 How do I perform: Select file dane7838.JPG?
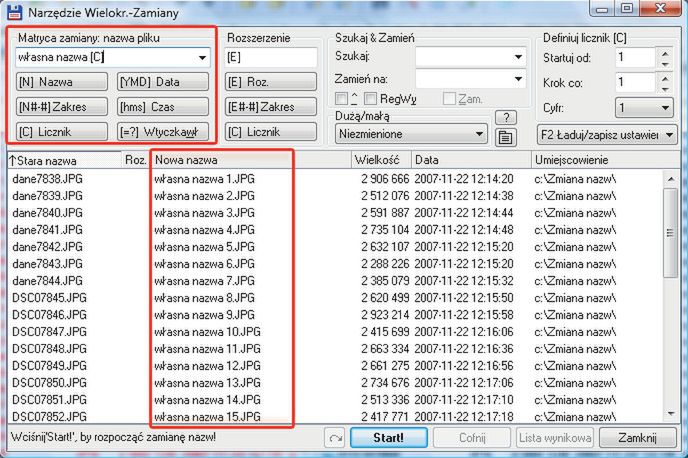tap(47, 179)
